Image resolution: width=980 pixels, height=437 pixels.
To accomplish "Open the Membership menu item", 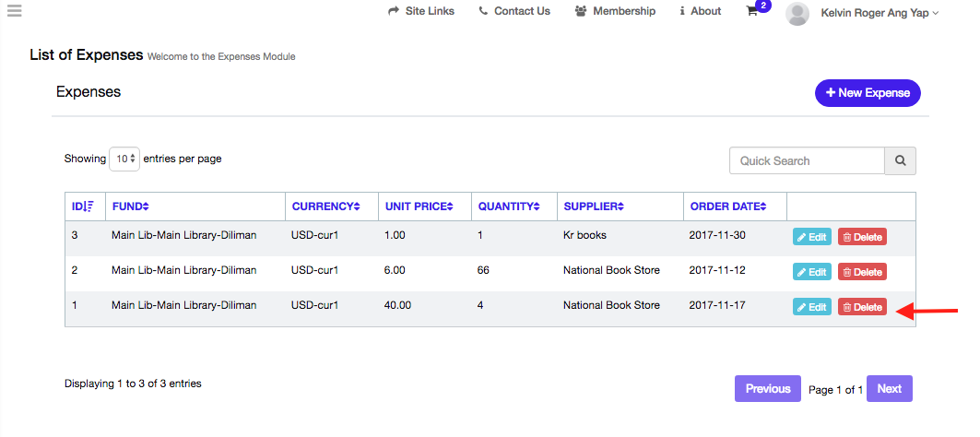I will click(x=615, y=11).
